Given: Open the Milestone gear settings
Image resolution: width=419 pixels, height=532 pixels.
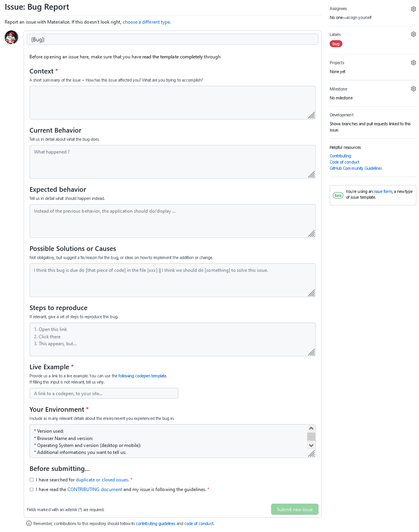Looking at the screenshot, I should (413, 89).
